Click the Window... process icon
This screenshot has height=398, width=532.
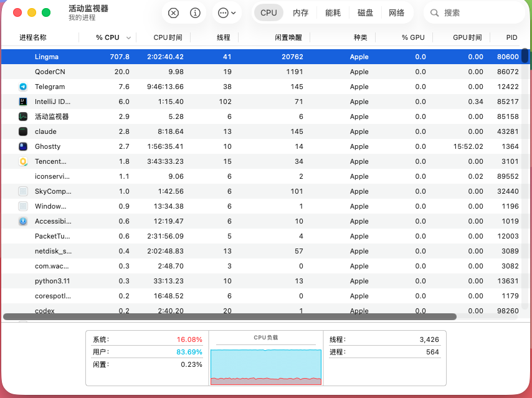(22, 206)
